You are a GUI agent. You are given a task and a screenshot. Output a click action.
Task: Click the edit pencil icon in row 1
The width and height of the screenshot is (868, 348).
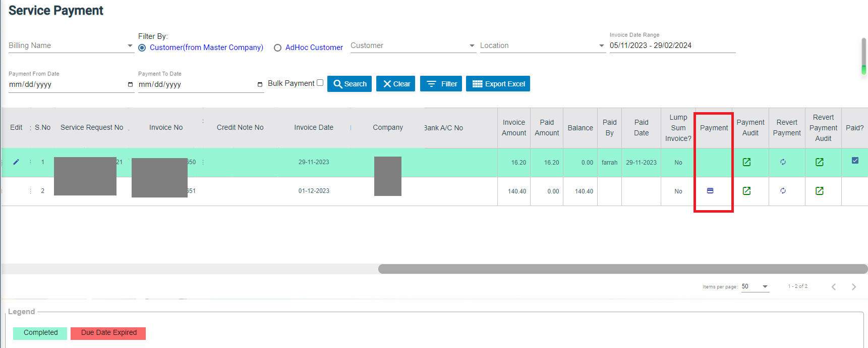(16, 162)
